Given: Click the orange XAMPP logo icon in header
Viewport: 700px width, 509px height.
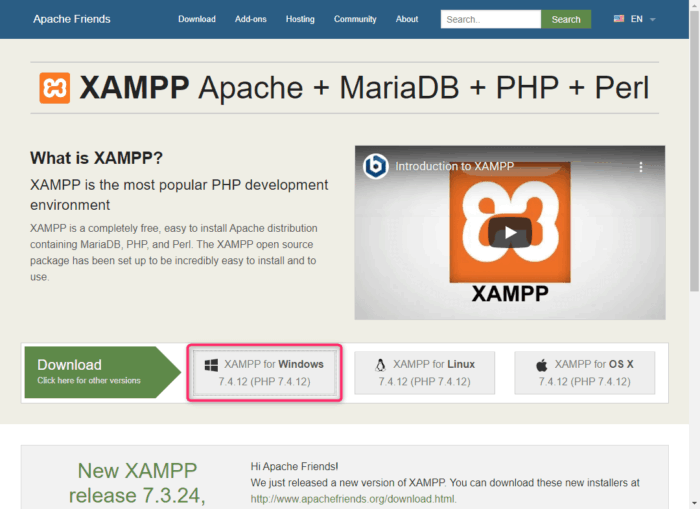Looking at the screenshot, I should [54, 88].
